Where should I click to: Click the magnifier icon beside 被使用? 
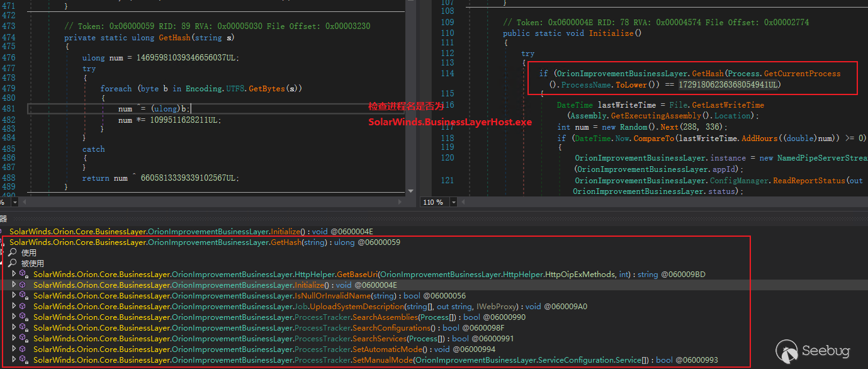(12, 263)
